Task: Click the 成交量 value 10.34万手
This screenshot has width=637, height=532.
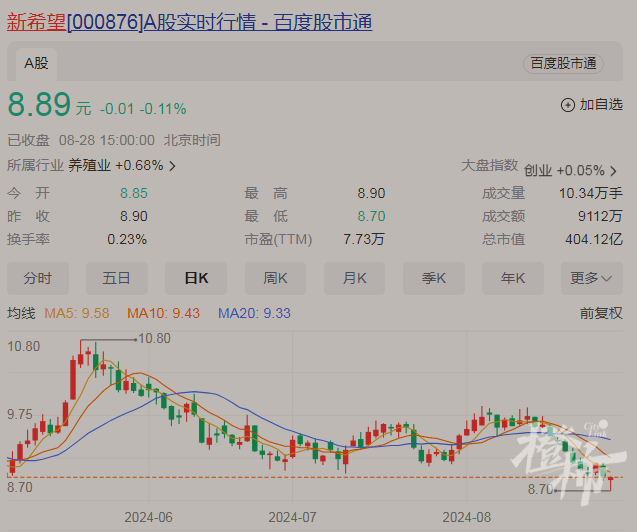Action: point(591,193)
